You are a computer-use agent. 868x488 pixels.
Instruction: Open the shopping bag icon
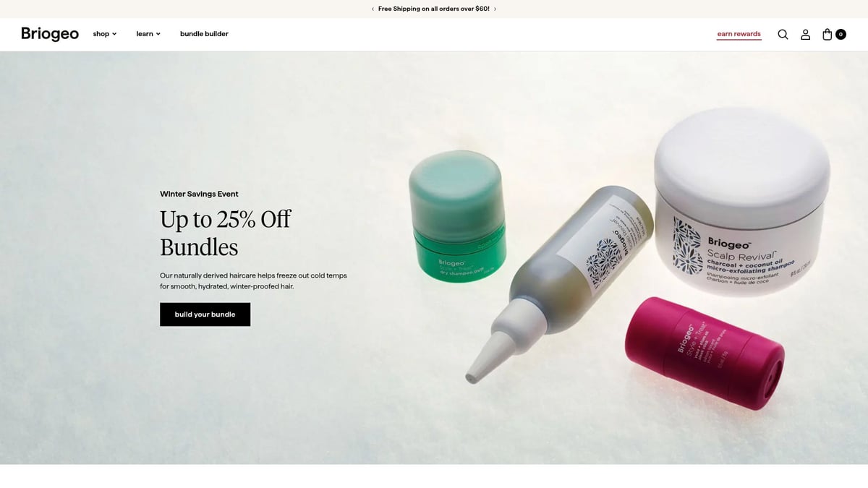[x=827, y=34]
